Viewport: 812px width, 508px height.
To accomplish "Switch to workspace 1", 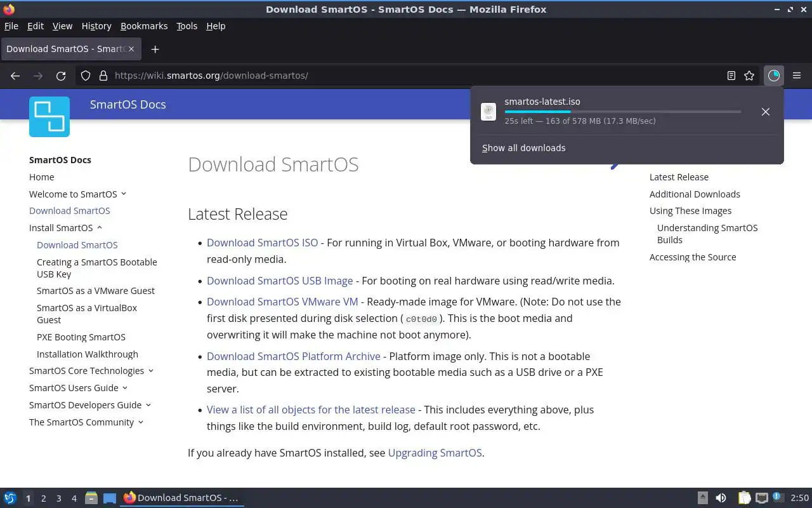I will tap(28, 498).
